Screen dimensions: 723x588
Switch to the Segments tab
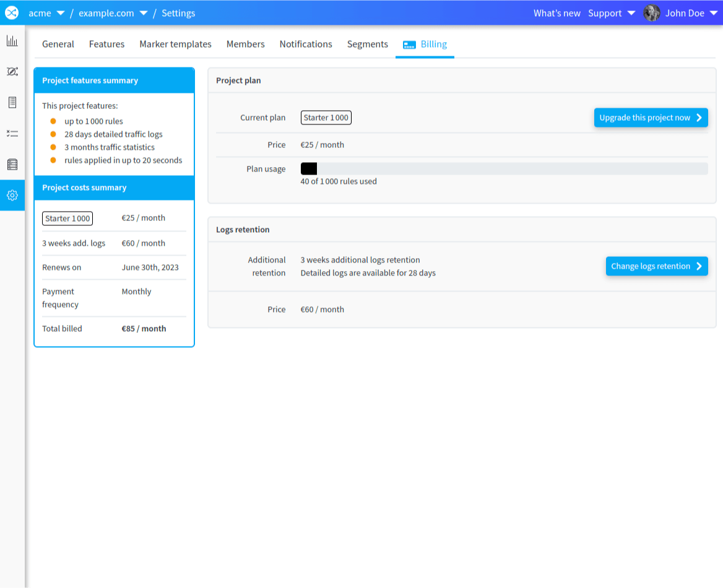[x=368, y=45]
